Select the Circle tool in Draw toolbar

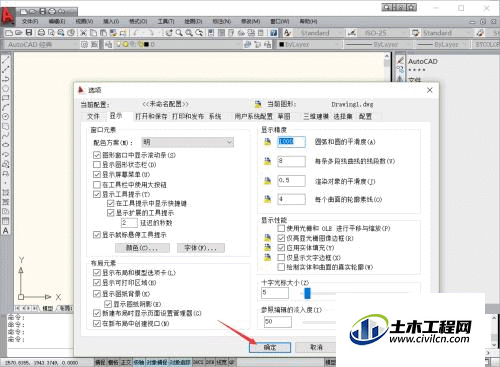[x=6, y=117]
